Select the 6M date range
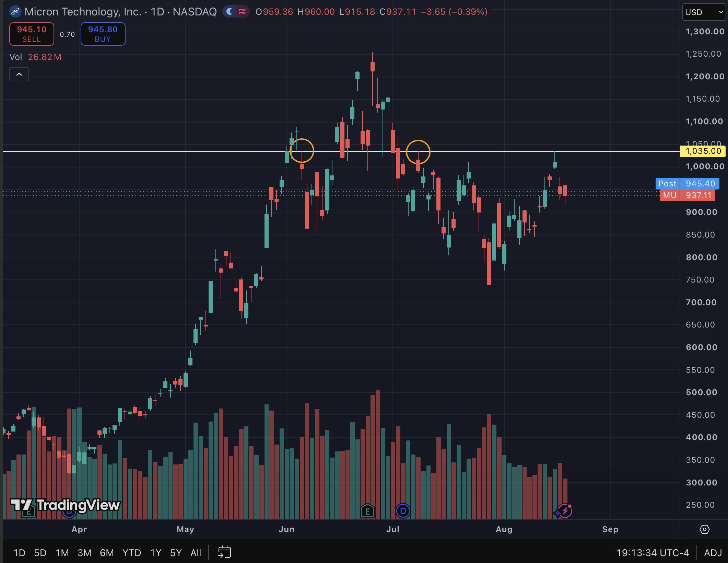728x563 pixels. pos(107,553)
